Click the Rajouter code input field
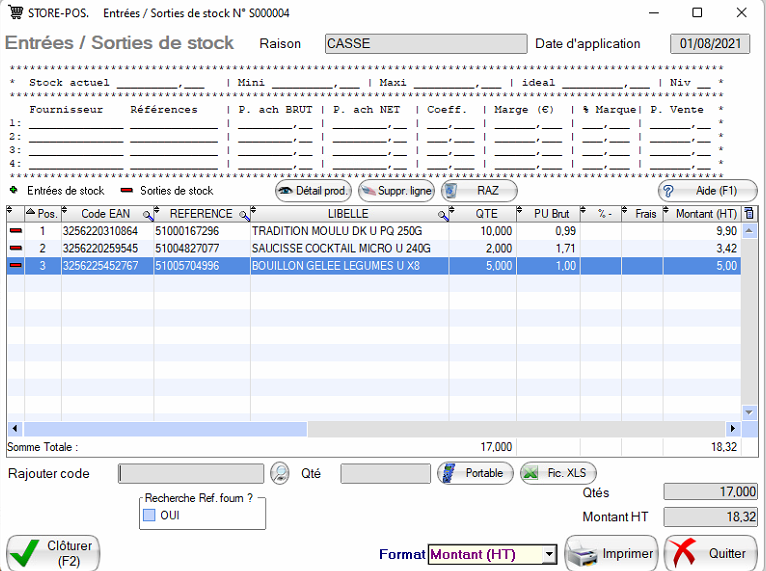Viewport: 766px width, 571px height. (191, 473)
